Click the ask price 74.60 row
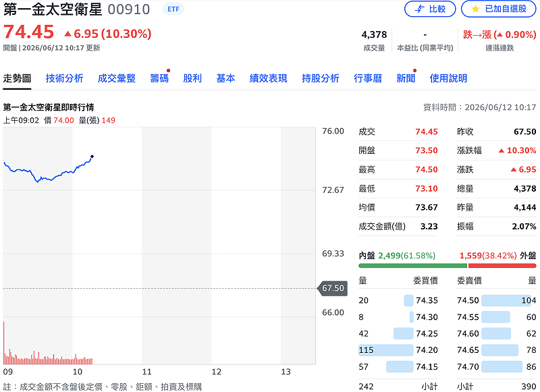This screenshot has width=540, height=392. 497,333
